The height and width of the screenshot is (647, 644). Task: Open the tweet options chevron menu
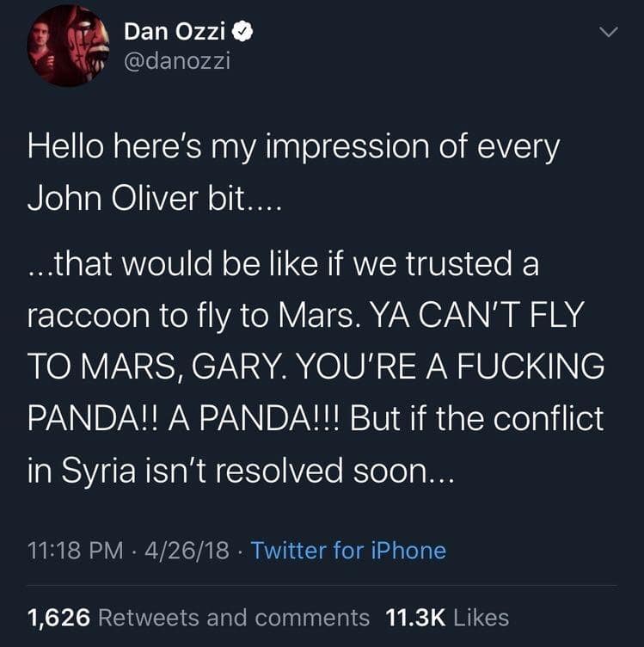pos(608,33)
